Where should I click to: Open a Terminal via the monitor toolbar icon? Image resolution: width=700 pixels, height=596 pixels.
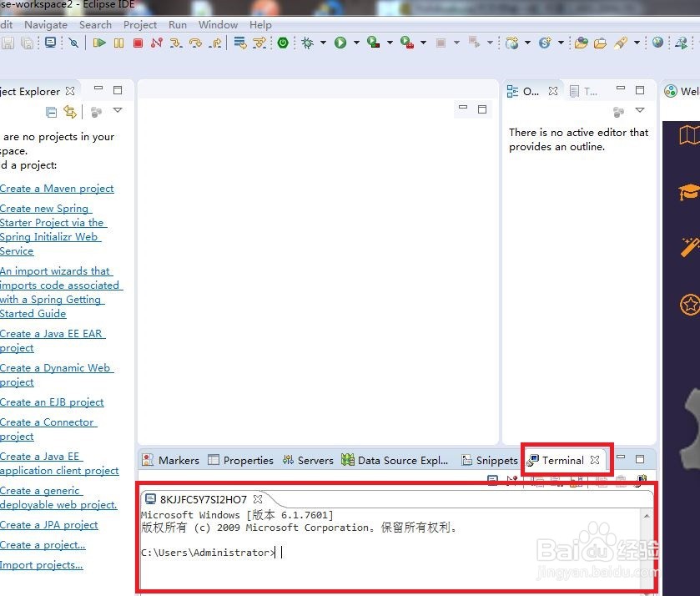point(50,43)
